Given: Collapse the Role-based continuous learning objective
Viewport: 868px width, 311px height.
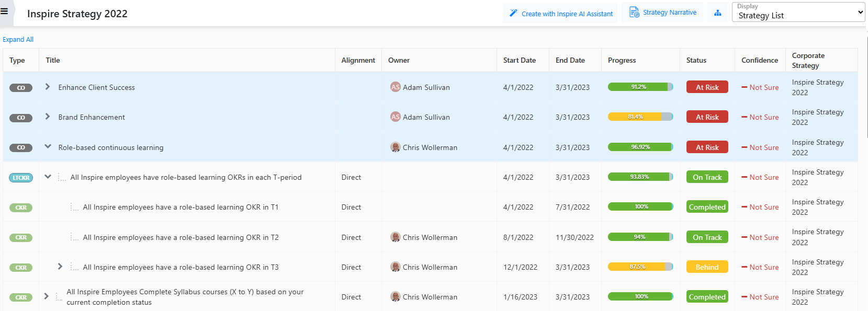Looking at the screenshot, I should 48,147.
